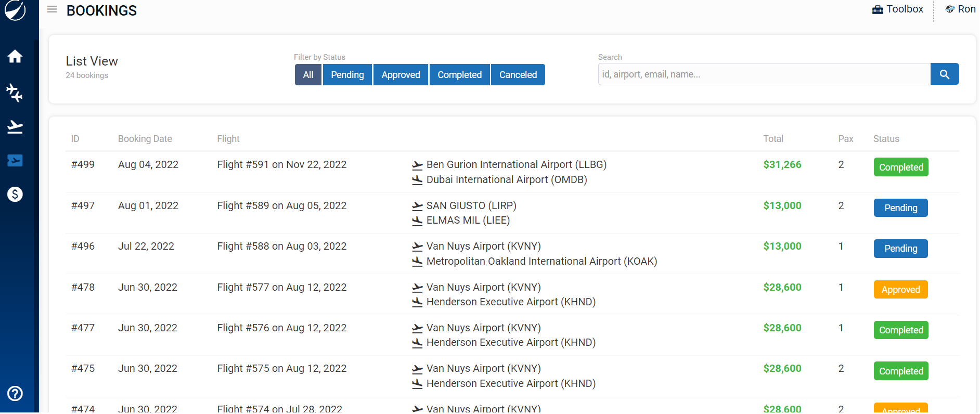Image resolution: width=980 pixels, height=414 pixels.
Task: Click Completed badge for booking #475
Action: click(901, 371)
